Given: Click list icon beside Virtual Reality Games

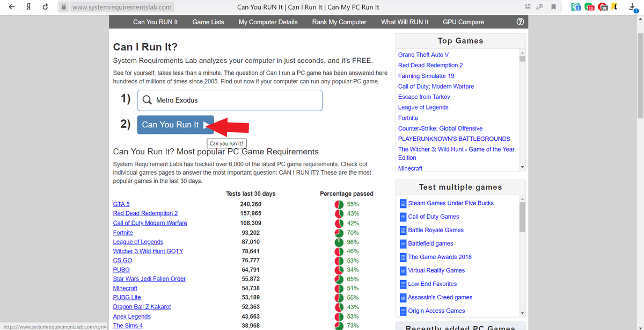Looking at the screenshot, I should point(403,270).
